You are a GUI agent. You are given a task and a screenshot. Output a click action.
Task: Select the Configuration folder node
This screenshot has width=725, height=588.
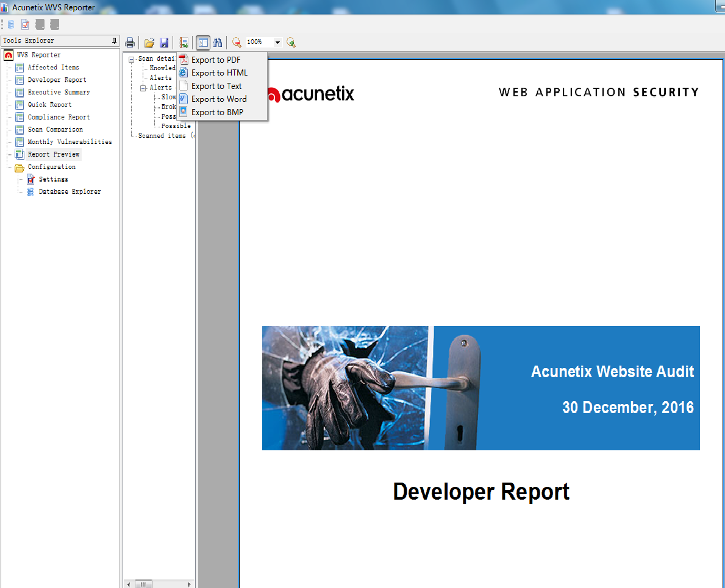pos(51,167)
